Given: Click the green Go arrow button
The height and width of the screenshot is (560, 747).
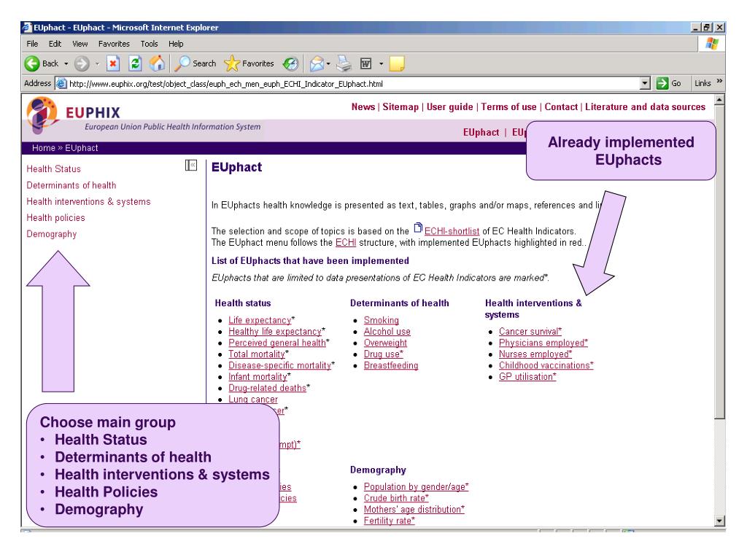Looking at the screenshot, I should pos(662,83).
